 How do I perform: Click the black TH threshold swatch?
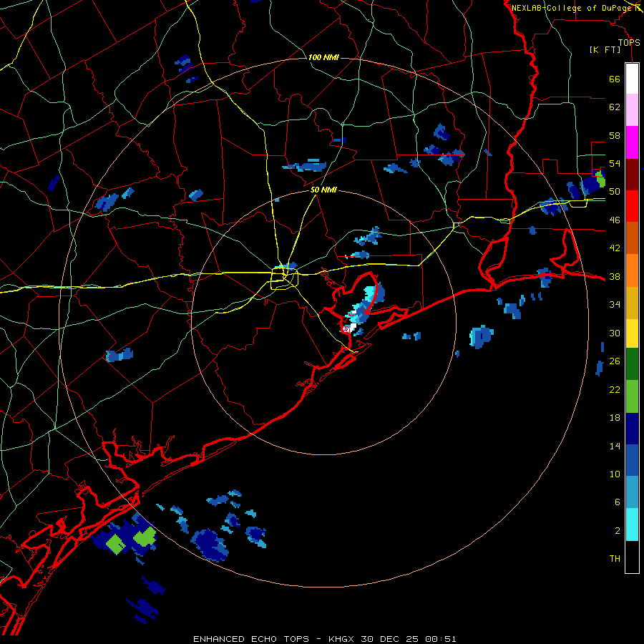632,557
